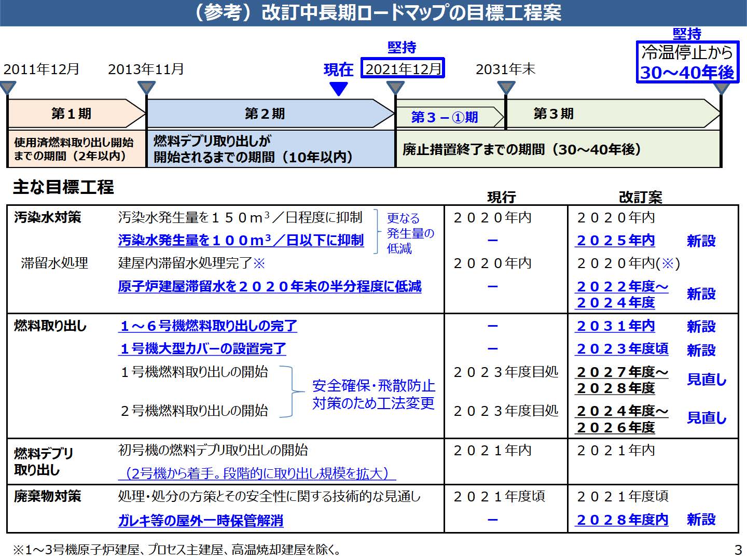Open the ガレキ等の屋外一時保管解消 link
The height and width of the screenshot is (560, 747).
tap(201, 521)
